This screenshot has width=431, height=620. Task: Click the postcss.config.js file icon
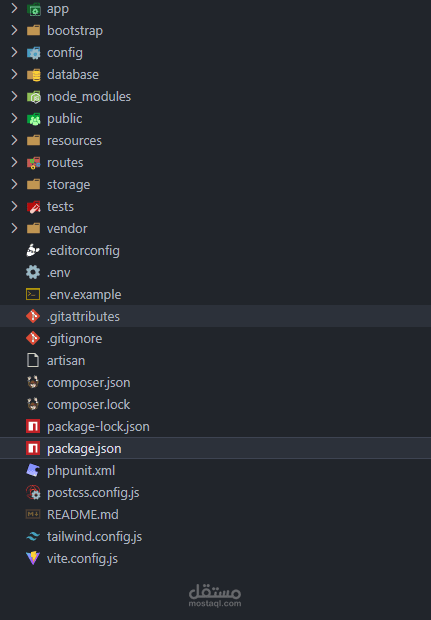(33, 493)
